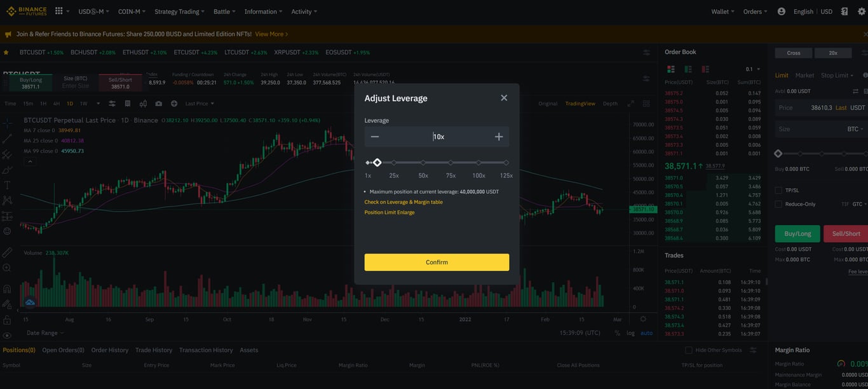Enable the TP/SL checkbox

pos(778,190)
